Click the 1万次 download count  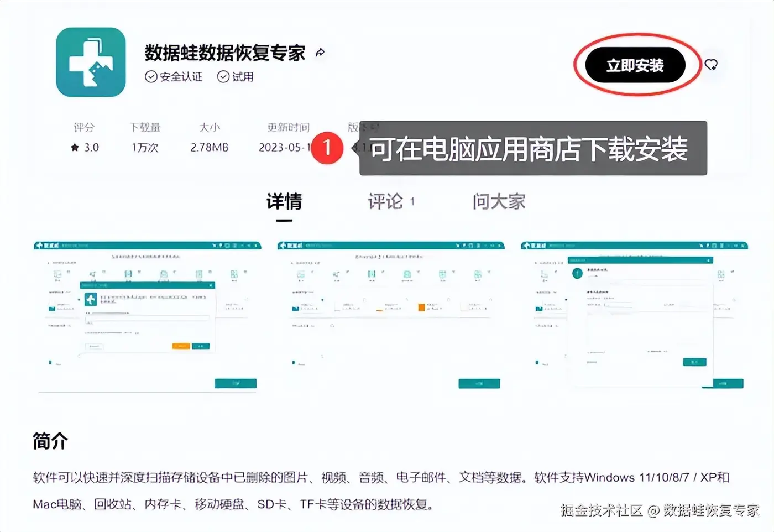coord(145,148)
